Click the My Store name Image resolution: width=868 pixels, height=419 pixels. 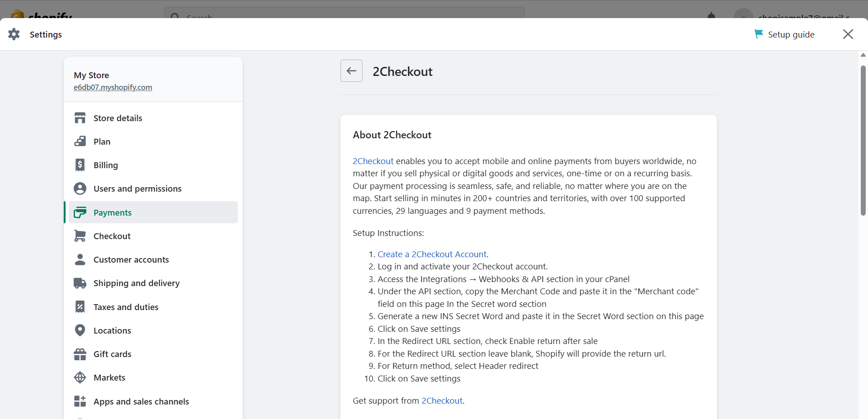(x=91, y=75)
